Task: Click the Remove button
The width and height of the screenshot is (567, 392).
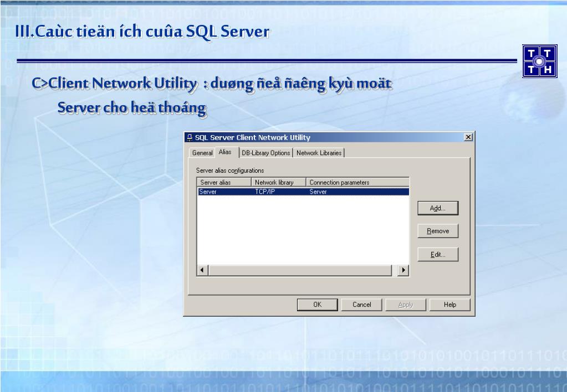Action: (x=438, y=231)
